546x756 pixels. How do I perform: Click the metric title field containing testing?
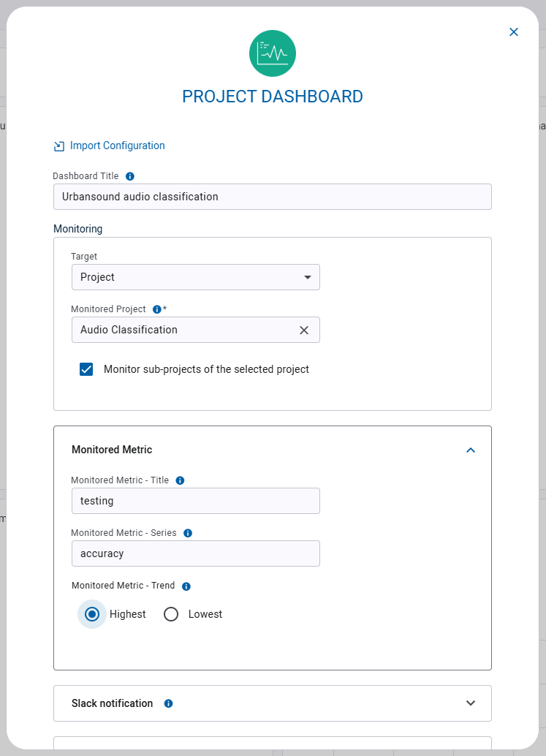(x=195, y=501)
